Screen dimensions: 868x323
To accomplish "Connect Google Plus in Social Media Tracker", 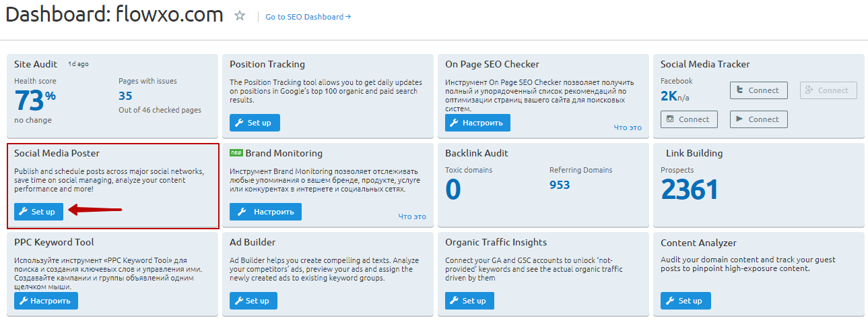I will click(828, 90).
